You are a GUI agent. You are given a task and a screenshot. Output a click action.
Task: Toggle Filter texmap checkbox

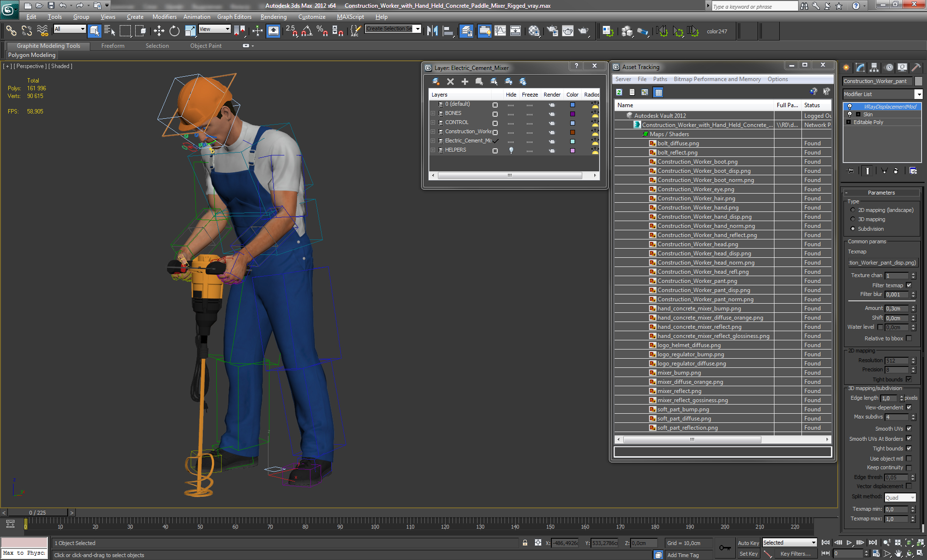(x=909, y=285)
